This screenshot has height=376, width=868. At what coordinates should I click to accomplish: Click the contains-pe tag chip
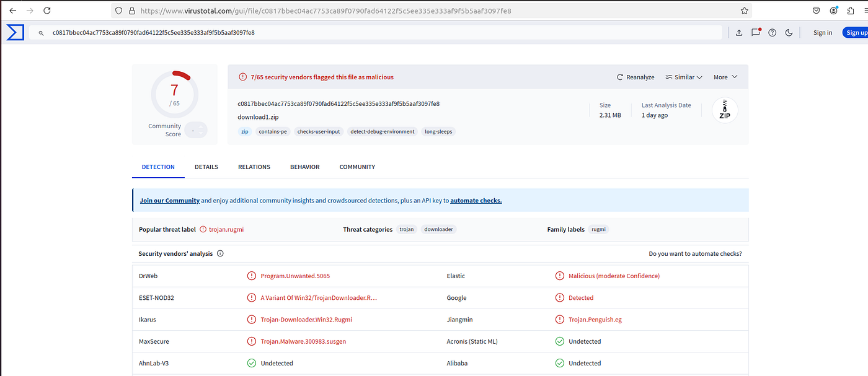click(273, 131)
